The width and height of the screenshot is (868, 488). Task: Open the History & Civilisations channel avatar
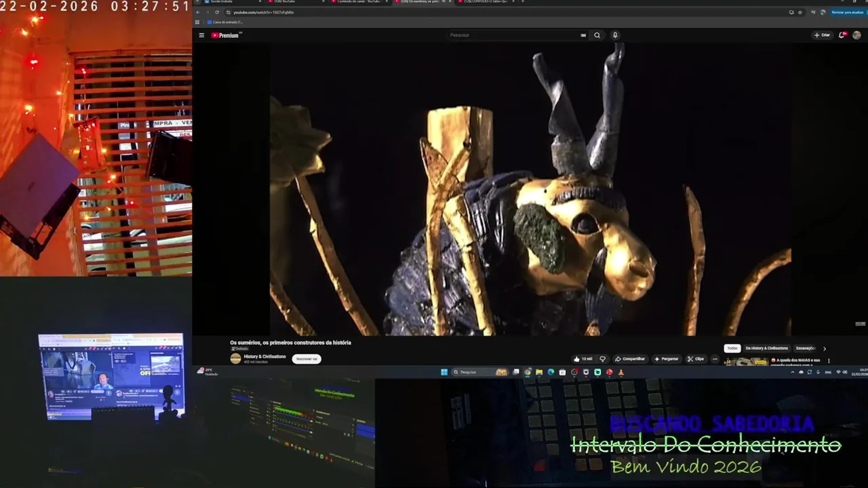coord(235,359)
